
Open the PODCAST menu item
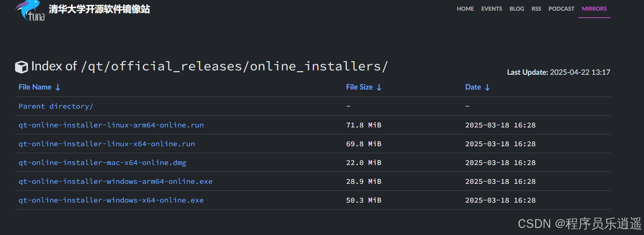click(561, 8)
